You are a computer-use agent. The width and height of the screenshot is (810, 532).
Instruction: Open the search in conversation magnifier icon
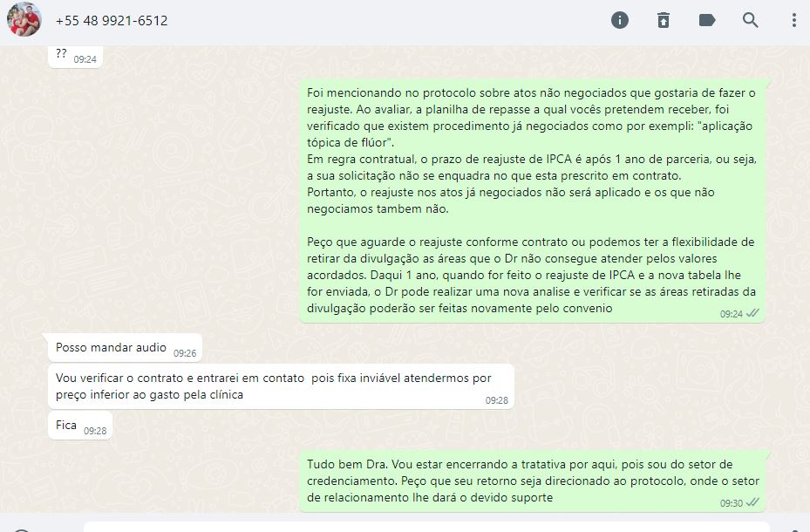pyautogui.click(x=750, y=20)
